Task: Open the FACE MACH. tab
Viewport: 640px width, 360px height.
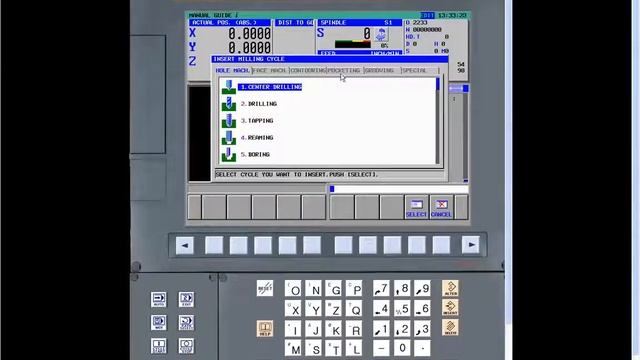Action: coord(270,71)
